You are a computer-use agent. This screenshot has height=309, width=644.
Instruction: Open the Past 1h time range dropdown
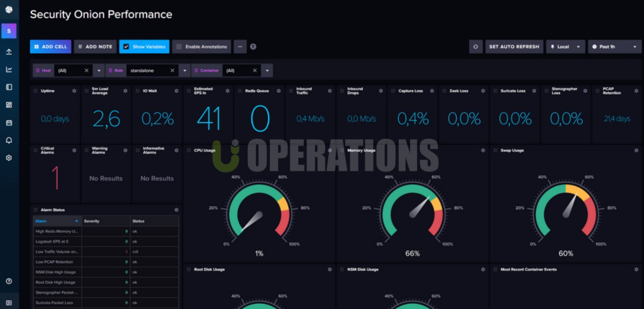614,46
